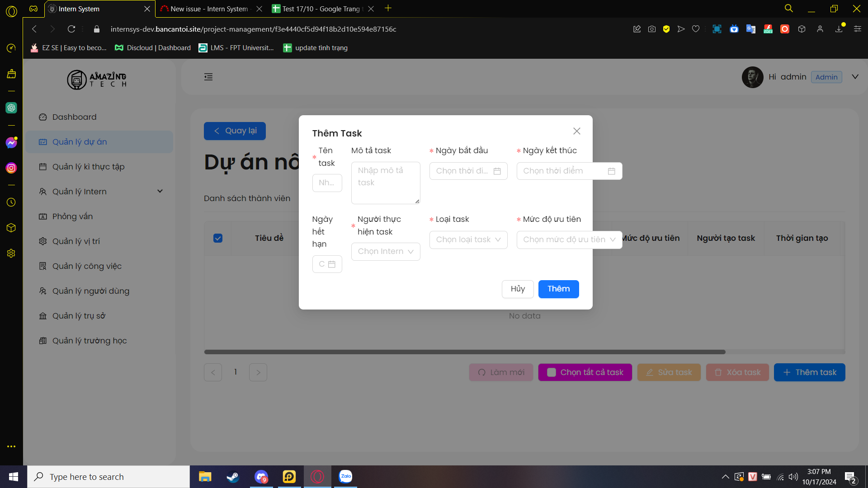Screen dimensions: 868x488
Task: Open the Quản lý công việc sidebar menu item
Action: pos(87,266)
